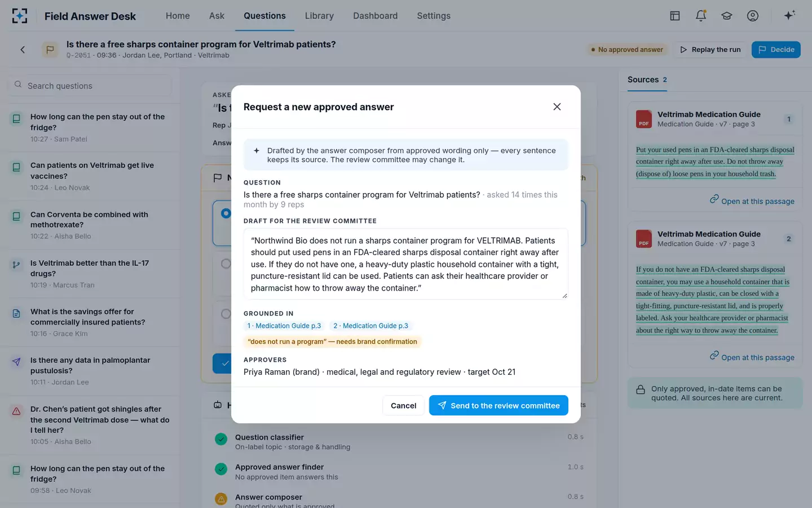
Task: Click the lock icon in approved items notice
Action: coord(641,389)
